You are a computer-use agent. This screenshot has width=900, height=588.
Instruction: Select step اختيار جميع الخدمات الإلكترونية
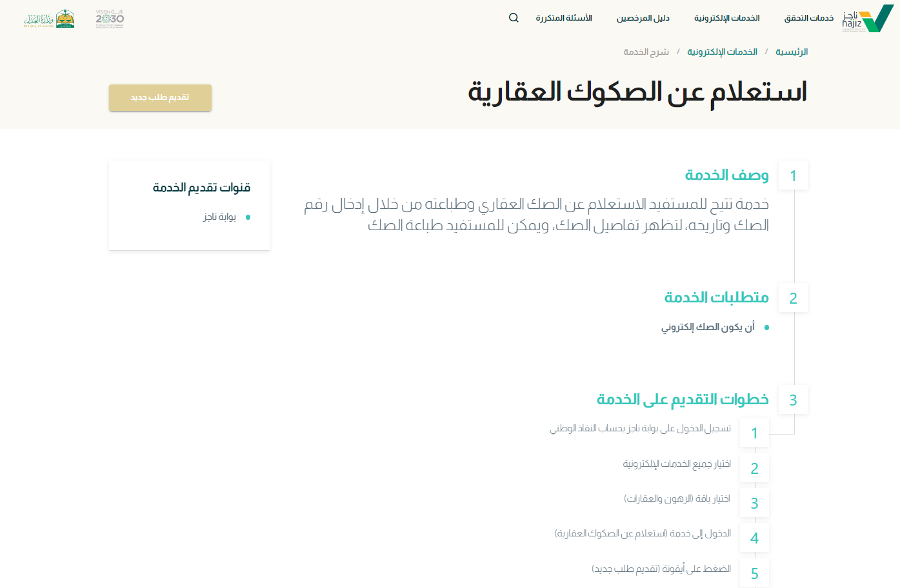coord(677,464)
